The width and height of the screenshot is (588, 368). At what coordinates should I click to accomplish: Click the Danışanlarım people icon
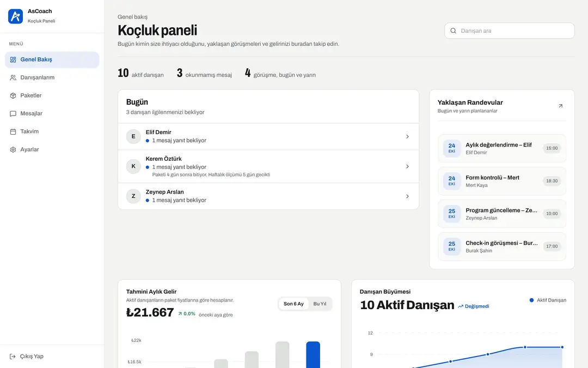pos(13,78)
